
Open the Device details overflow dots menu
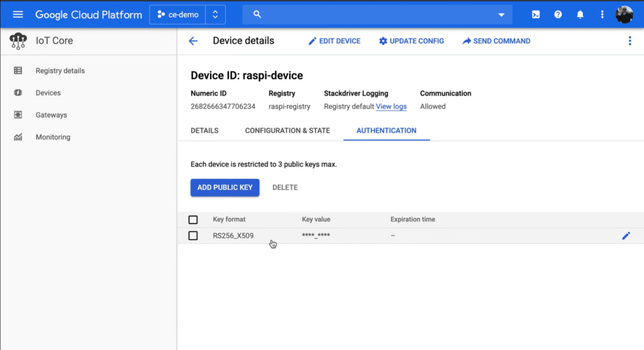coord(630,41)
